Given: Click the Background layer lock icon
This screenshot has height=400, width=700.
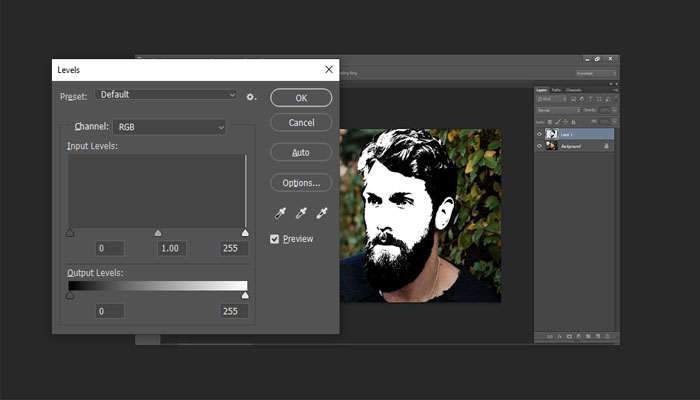Looking at the screenshot, I should coord(606,146).
